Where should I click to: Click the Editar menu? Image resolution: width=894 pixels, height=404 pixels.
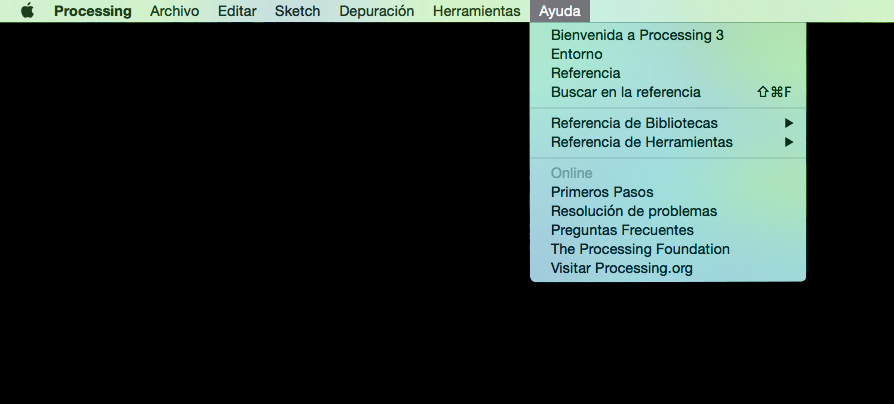pyautogui.click(x=237, y=11)
